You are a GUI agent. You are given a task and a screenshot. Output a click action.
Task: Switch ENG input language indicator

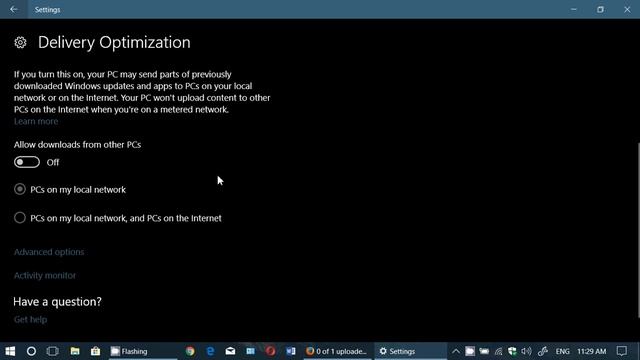[x=562, y=351]
